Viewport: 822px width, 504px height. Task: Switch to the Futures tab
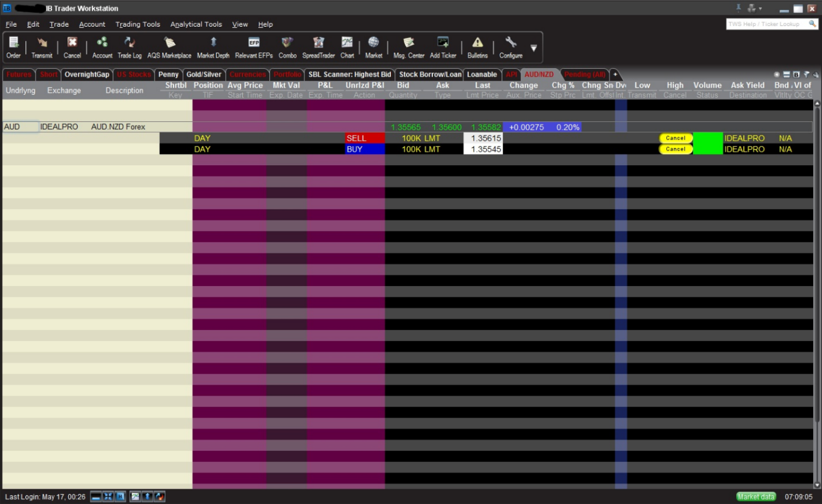[x=19, y=75]
